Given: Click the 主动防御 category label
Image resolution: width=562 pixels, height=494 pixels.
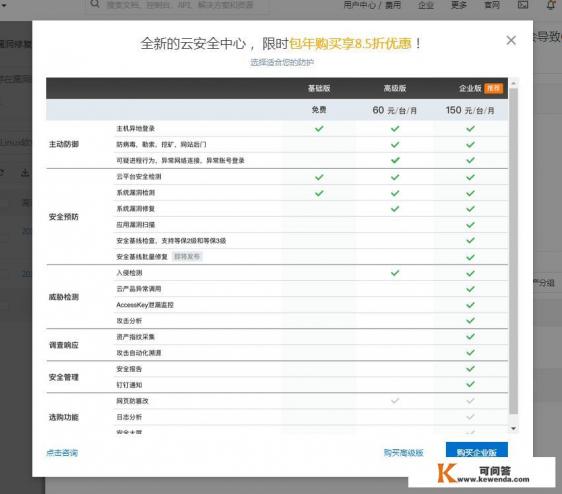Looking at the screenshot, I should pyautogui.click(x=64, y=144).
